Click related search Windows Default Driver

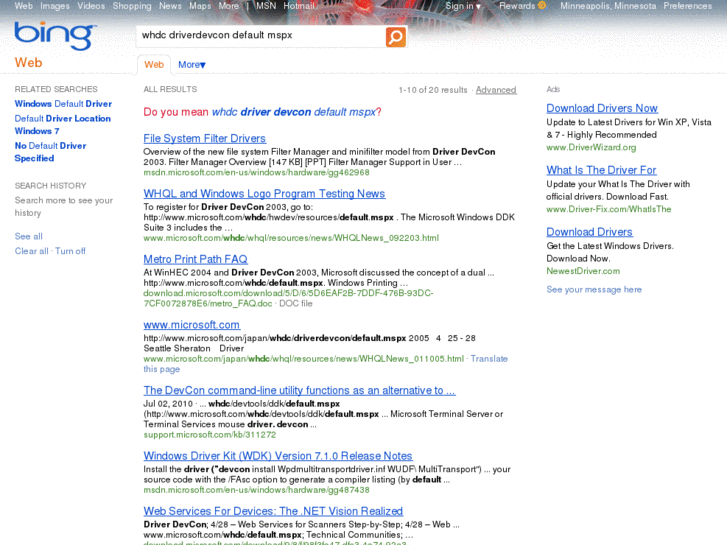coord(63,104)
